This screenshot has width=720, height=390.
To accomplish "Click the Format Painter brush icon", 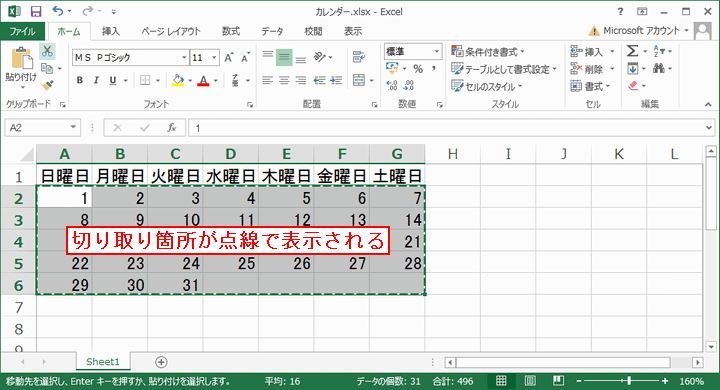I will (x=47, y=85).
